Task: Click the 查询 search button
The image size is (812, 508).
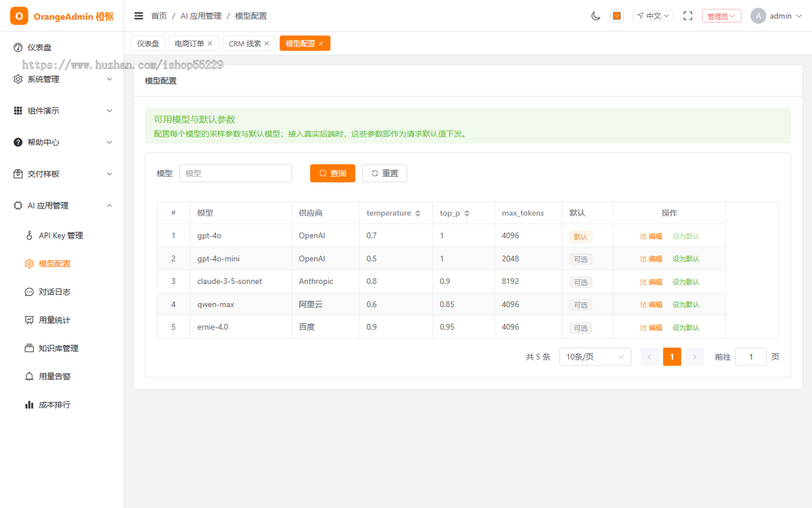Action: click(x=332, y=173)
